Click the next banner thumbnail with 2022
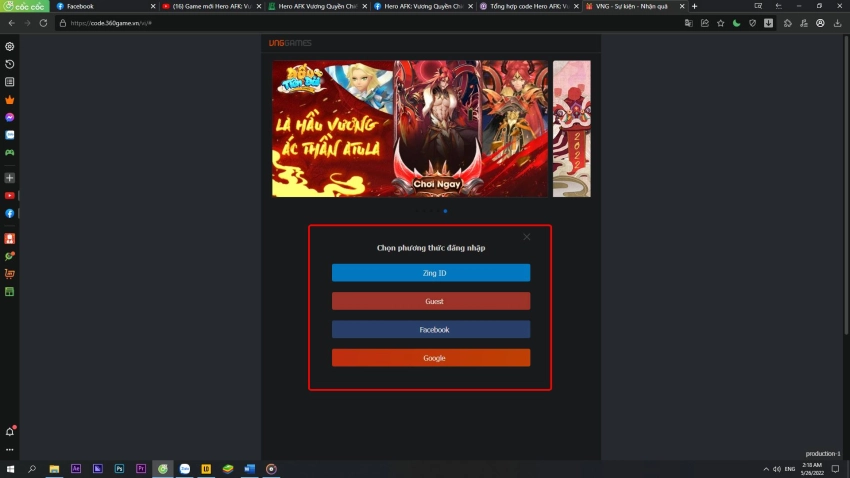This screenshot has width=850, height=478. tap(571, 128)
